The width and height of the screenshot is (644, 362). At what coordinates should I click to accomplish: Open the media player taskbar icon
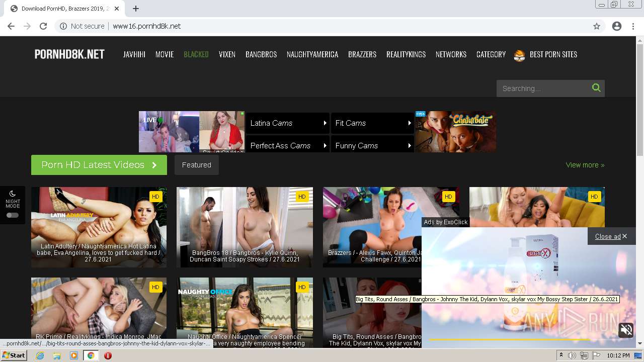click(x=74, y=355)
